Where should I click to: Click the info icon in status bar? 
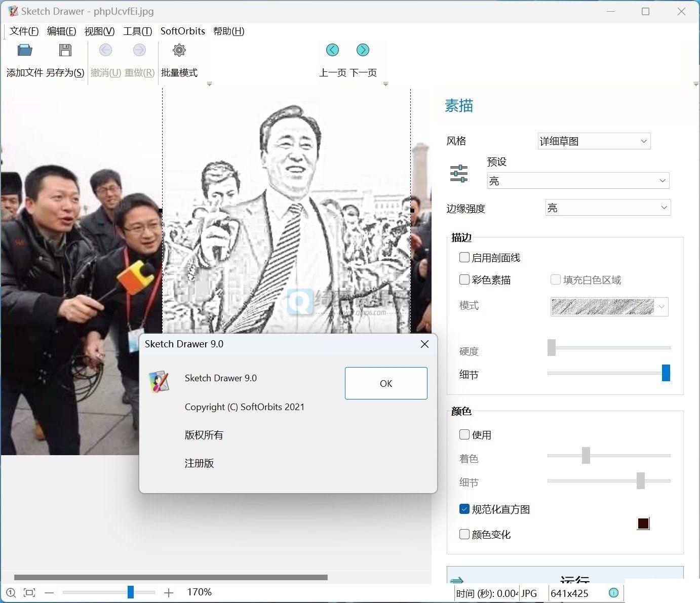(x=613, y=592)
